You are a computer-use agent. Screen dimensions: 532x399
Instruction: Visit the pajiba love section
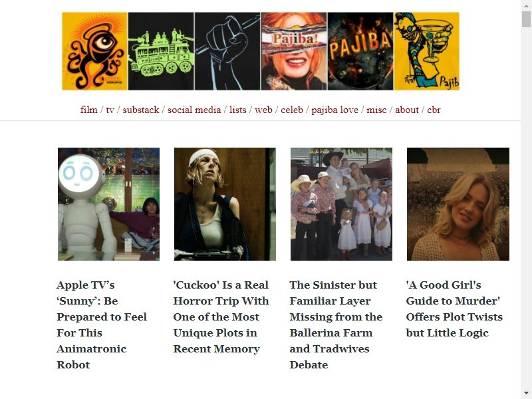coord(335,110)
